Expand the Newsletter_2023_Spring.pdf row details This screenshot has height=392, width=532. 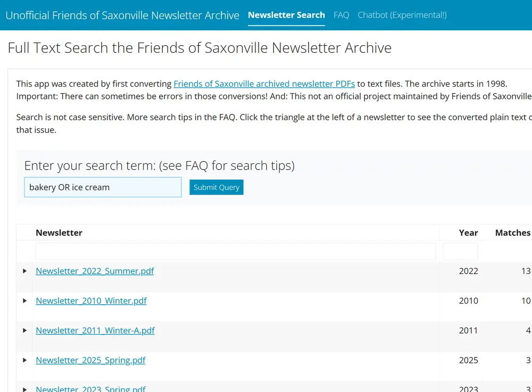pyautogui.click(x=24, y=389)
